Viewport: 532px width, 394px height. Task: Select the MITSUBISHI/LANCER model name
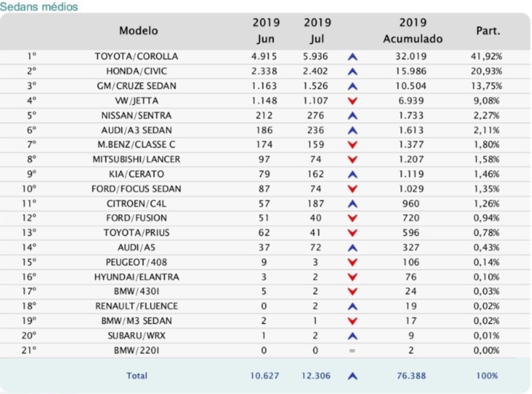click(x=136, y=159)
